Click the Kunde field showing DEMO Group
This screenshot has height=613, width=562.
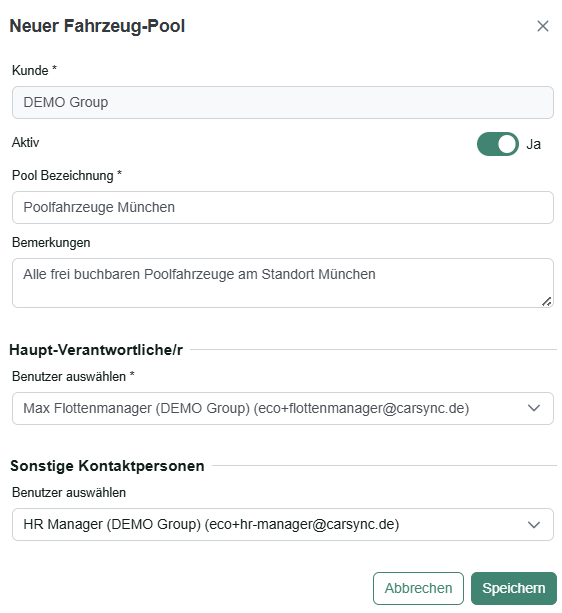tap(283, 102)
